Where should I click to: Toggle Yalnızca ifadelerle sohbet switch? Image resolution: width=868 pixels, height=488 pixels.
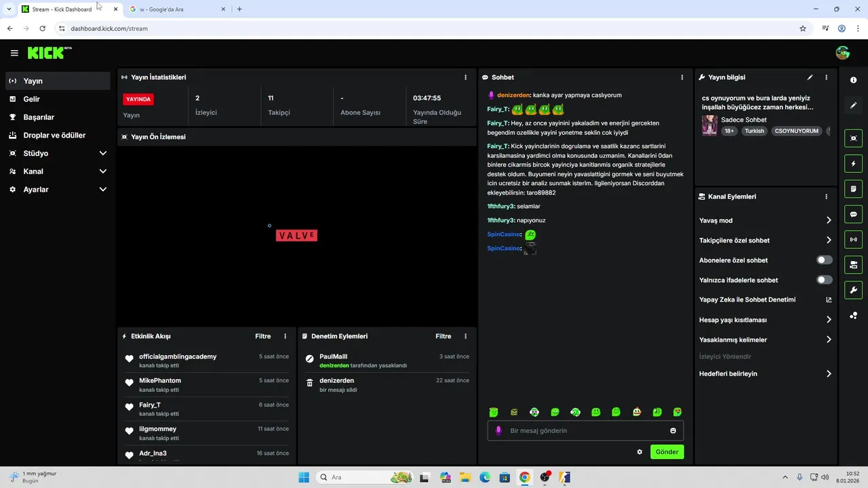pos(824,280)
